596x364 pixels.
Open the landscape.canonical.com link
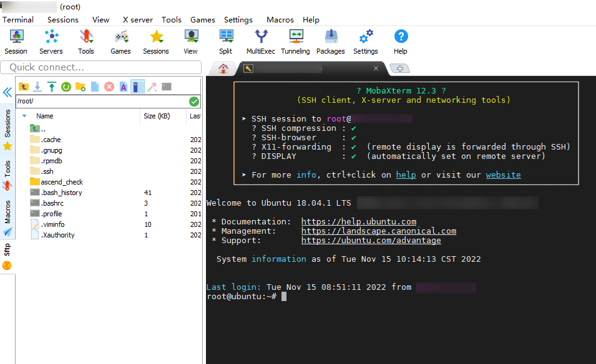[x=379, y=231]
